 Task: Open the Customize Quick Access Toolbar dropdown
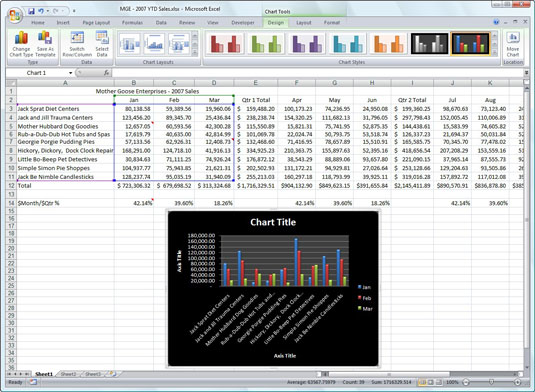tap(74, 11)
